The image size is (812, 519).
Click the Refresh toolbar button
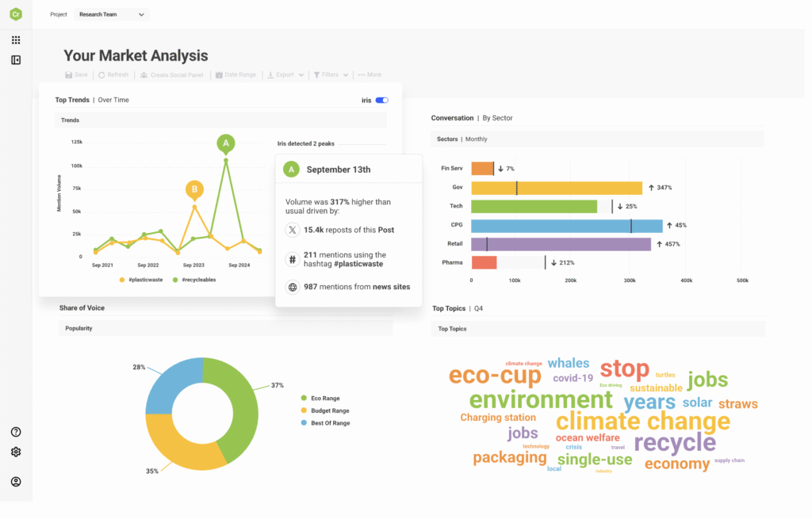coord(113,75)
